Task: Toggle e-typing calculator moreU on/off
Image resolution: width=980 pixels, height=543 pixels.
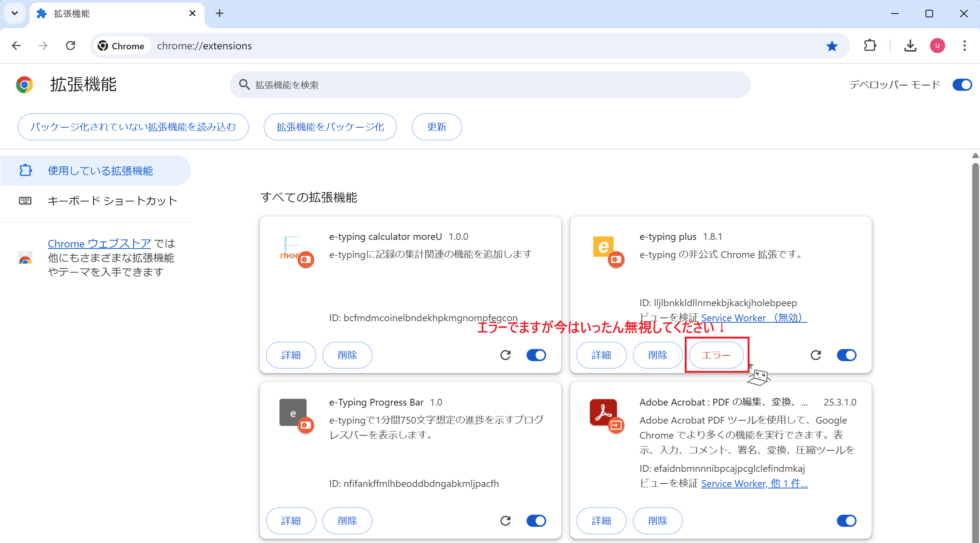Action: point(536,355)
